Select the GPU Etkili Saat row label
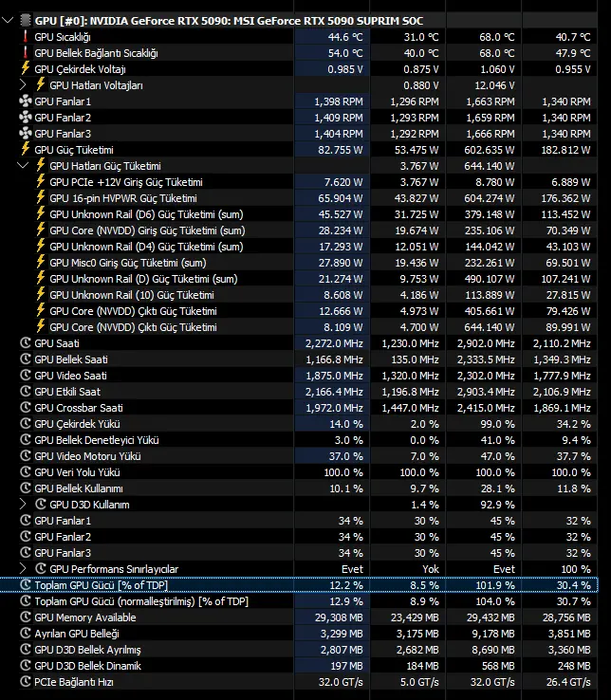611x700 pixels. pos(67,392)
